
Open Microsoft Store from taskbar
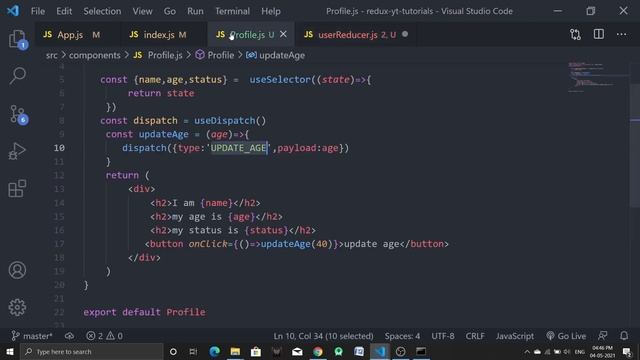click(256, 351)
